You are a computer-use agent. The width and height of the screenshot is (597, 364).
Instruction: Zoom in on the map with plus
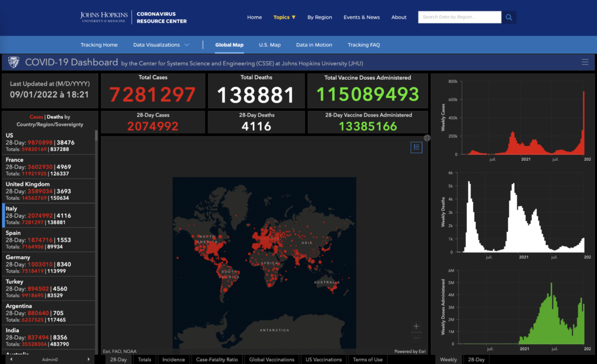(x=416, y=326)
